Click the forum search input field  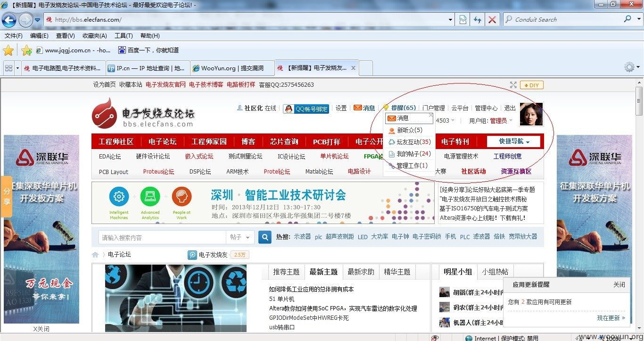162,237
